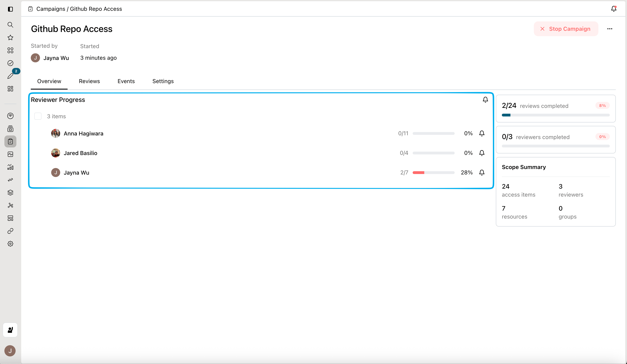Screen dimensions: 627x364
Task: Open the circled checkmark sidebar icon
Action: [10, 63]
